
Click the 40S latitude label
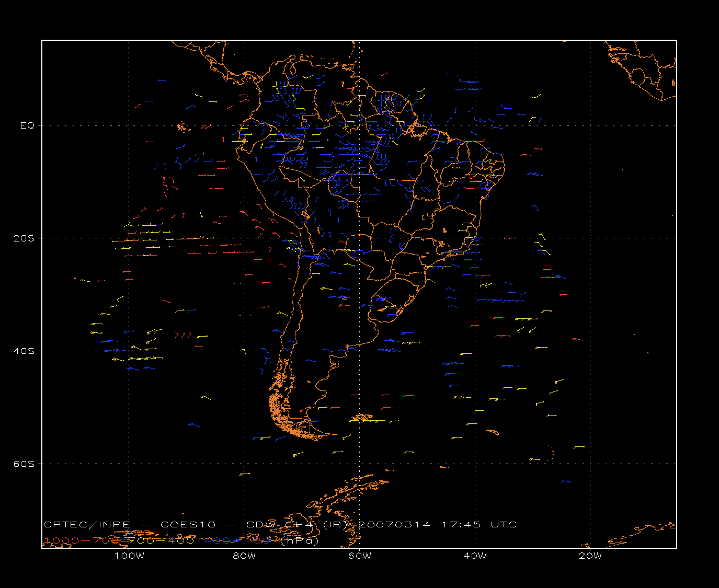[x=24, y=351]
